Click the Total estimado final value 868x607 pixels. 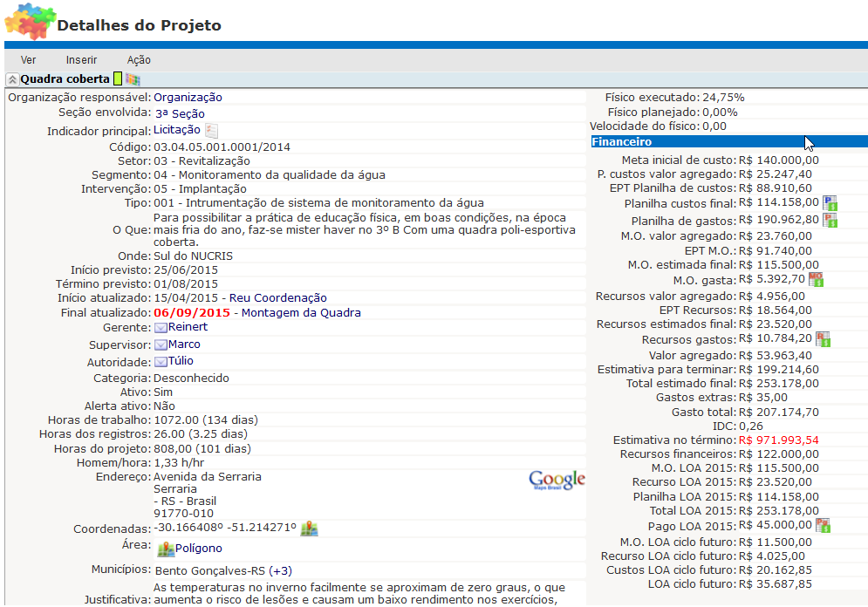click(779, 384)
